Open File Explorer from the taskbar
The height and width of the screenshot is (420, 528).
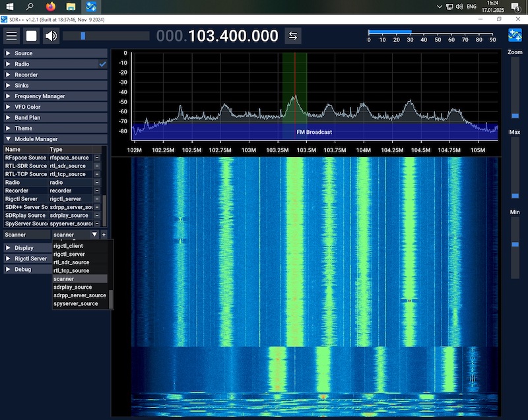click(71, 7)
